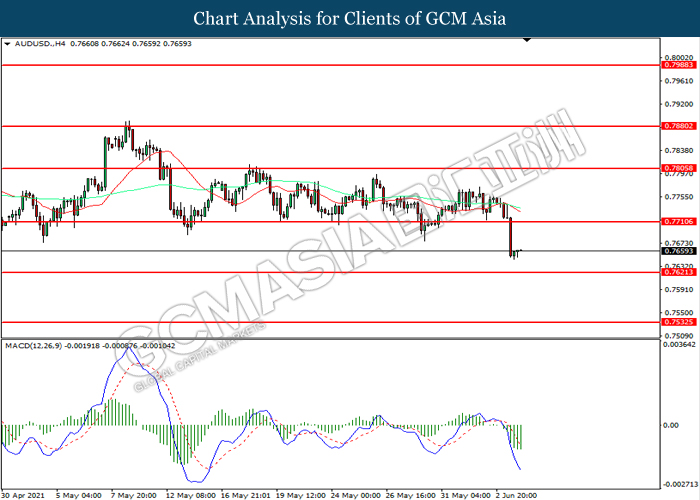This screenshot has width=700, height=500.
Task: Click the AUDUSD.,H4 symbol dropdown arrow
Action: click(x=7, y=44)
